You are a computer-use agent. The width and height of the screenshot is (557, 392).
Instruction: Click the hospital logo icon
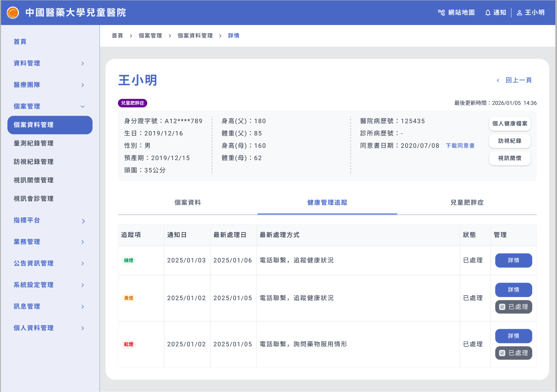pyautogui.click(x=13, y=13)
